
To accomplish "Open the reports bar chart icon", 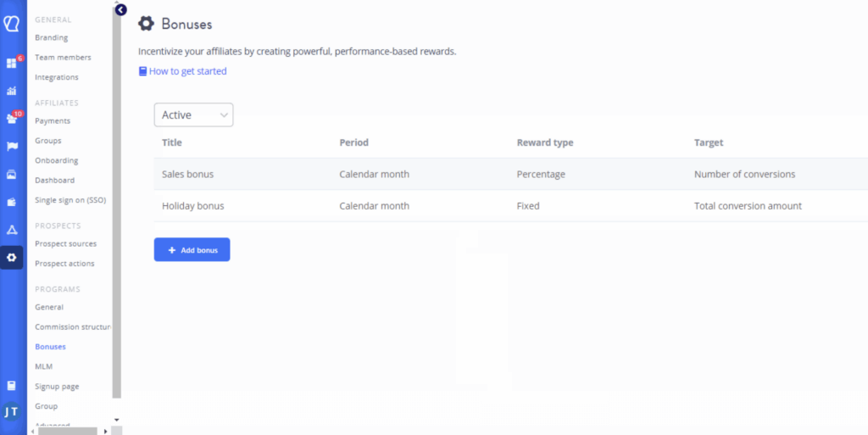I will tap(12, 91).
